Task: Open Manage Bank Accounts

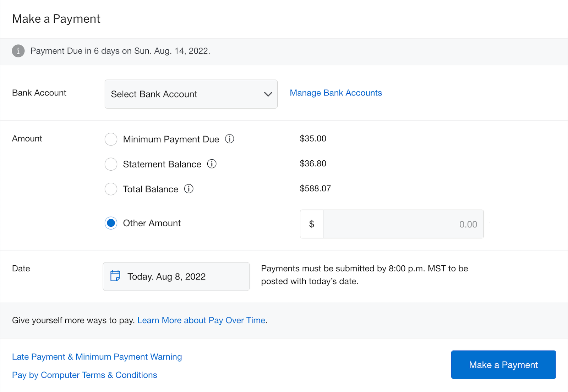Action: tap(335, 93)
